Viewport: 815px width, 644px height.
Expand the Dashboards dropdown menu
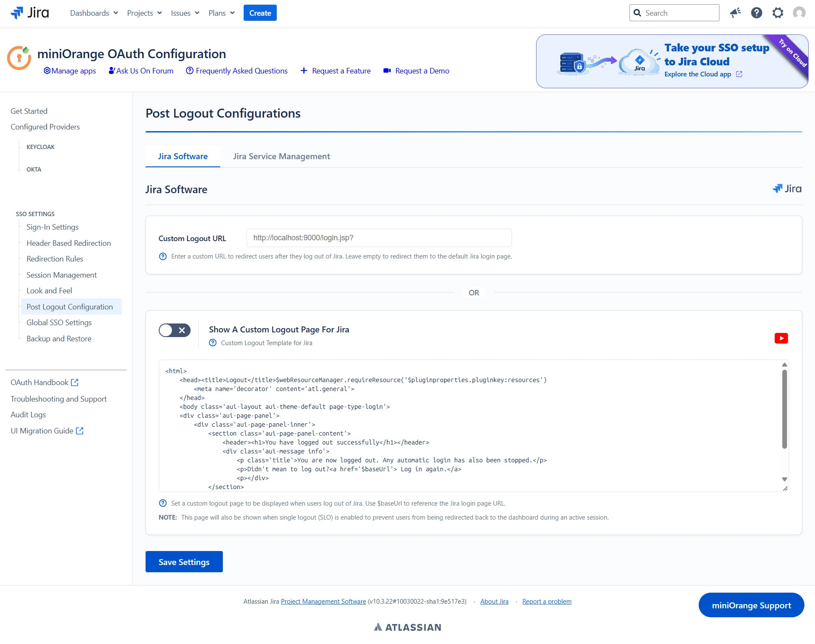pyautogui.click(x=94, y=13)
